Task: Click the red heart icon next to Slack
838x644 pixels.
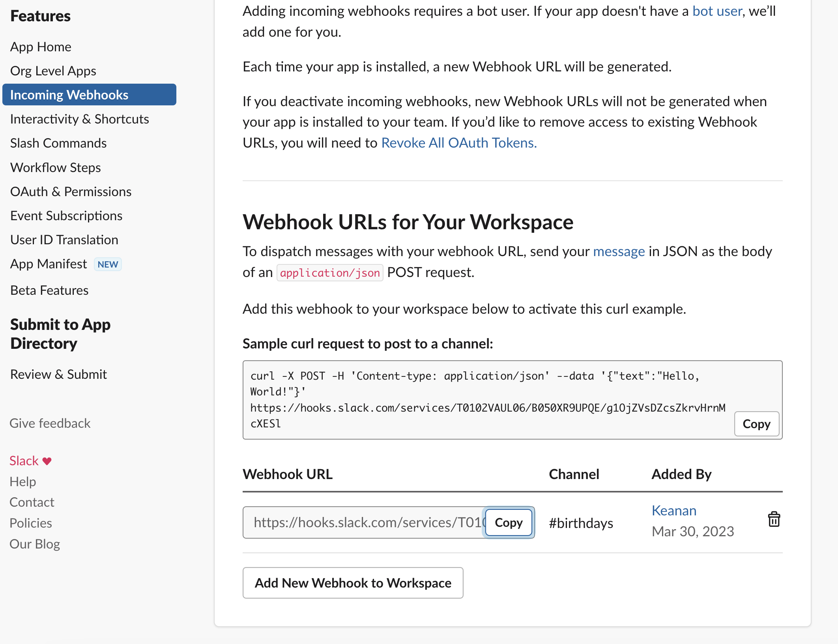Action: [x=47, y=461]
